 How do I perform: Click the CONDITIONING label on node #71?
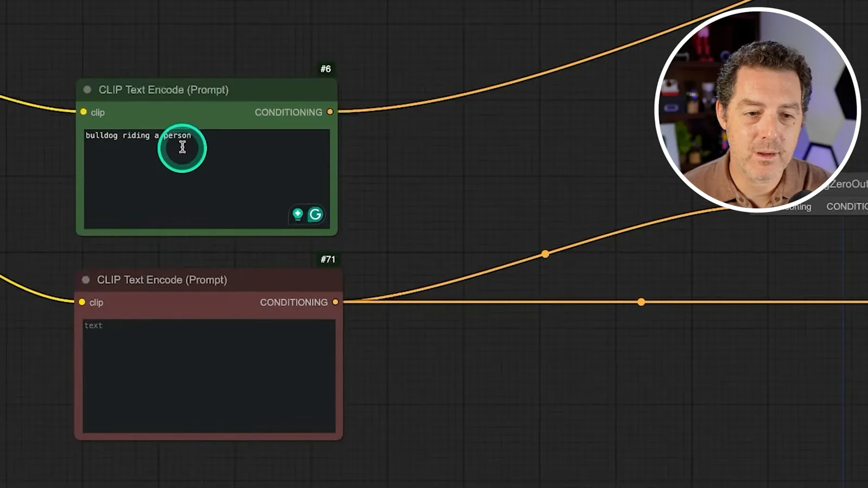[x=293, y=303]
